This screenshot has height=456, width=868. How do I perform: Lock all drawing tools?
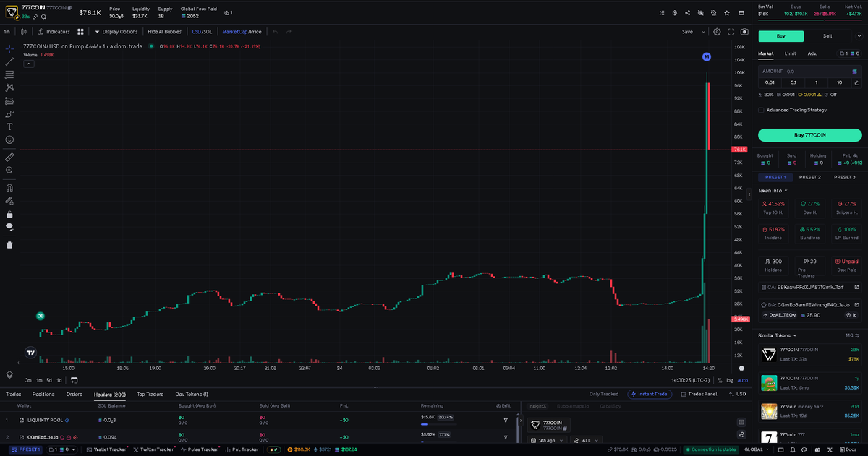[9, 214]
